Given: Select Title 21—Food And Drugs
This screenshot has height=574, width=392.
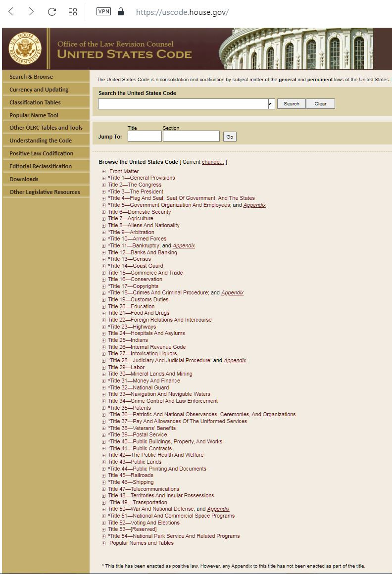Looking at the screenshot, I should 139,313.
